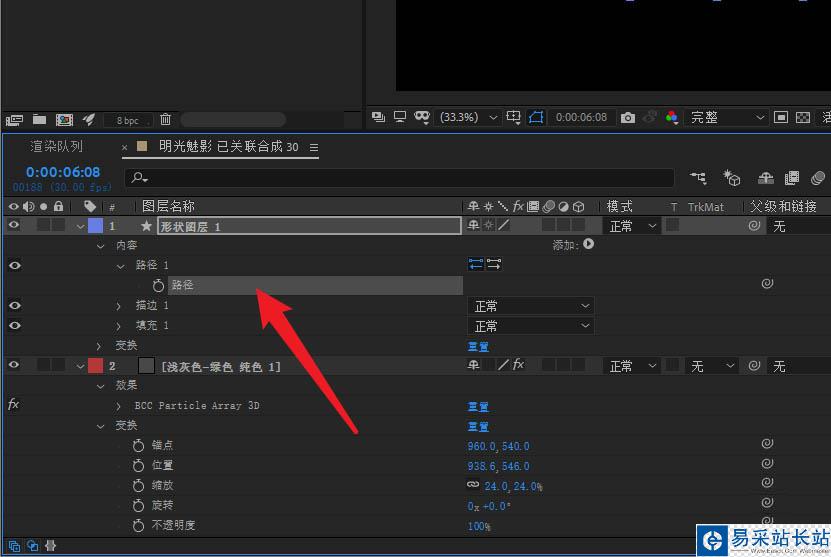Open 8 bpc color depth setting
The image size is (831, 557).
[128, 120]
